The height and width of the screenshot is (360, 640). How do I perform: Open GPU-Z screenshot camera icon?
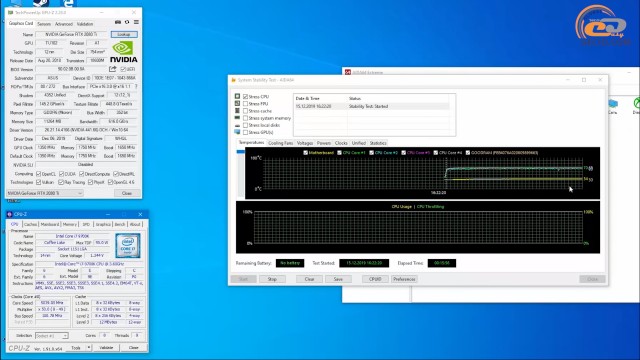(x=118, y=22)
